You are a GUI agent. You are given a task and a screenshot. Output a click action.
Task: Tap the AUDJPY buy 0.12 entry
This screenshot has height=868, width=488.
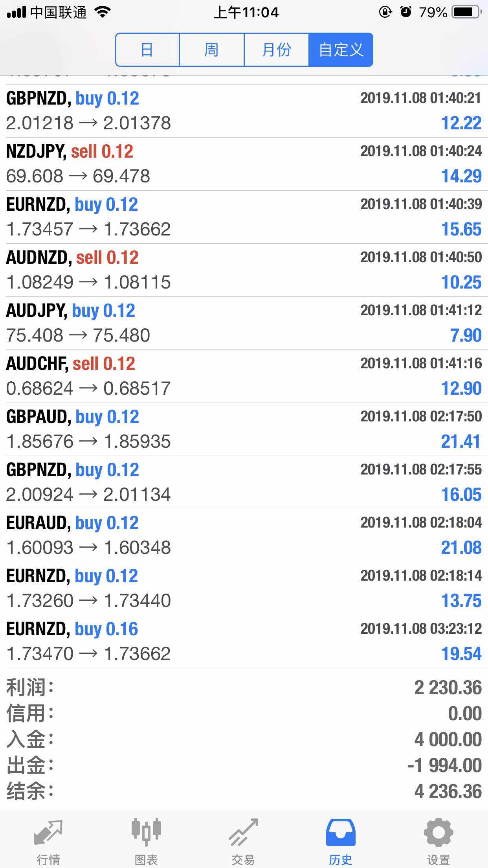(x=244, y=323)
